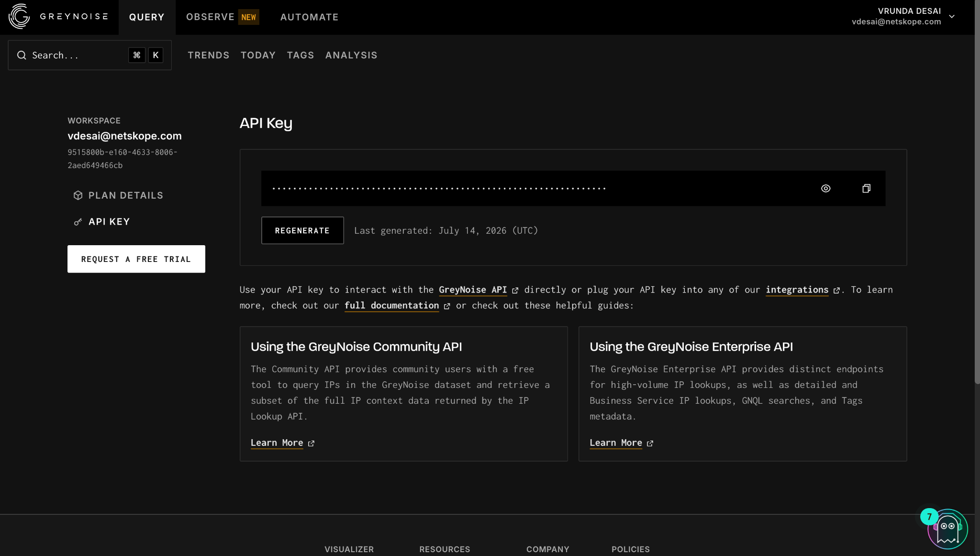Switch to the Query tab

click(x=147, y=17)
